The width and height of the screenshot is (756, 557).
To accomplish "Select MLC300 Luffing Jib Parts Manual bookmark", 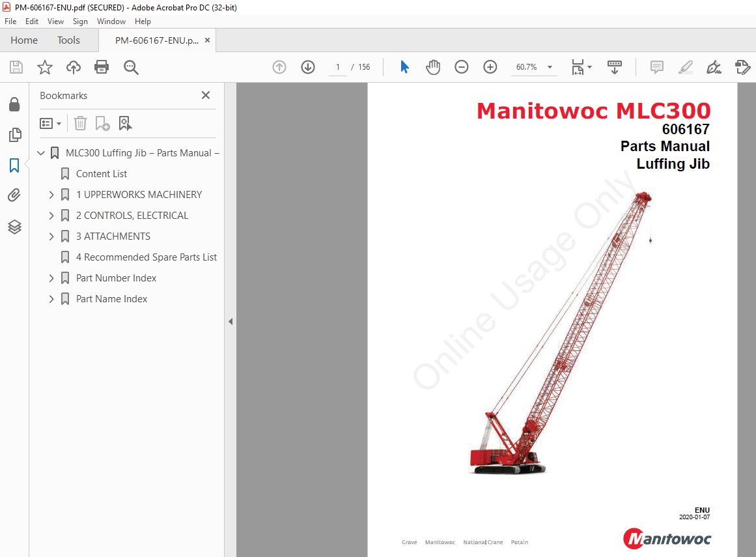I will tap(142, 153).
